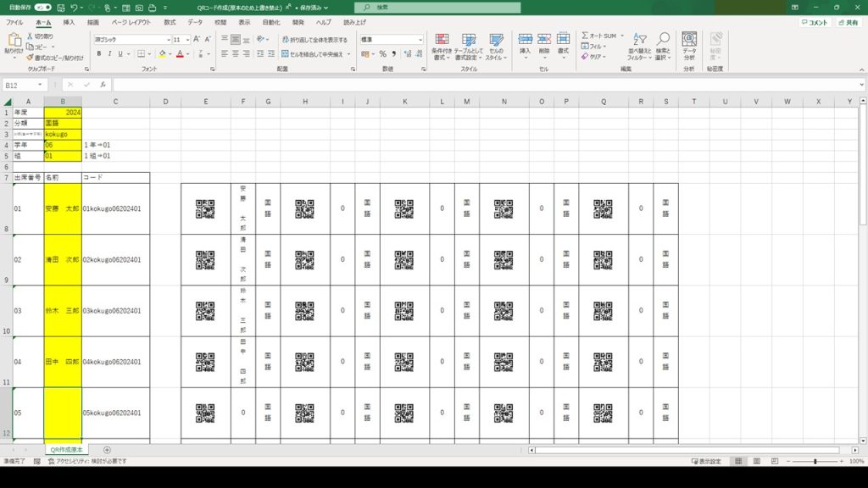
Task: Open 条件付き書式 conditional formatting
Action: coord(442,45)
